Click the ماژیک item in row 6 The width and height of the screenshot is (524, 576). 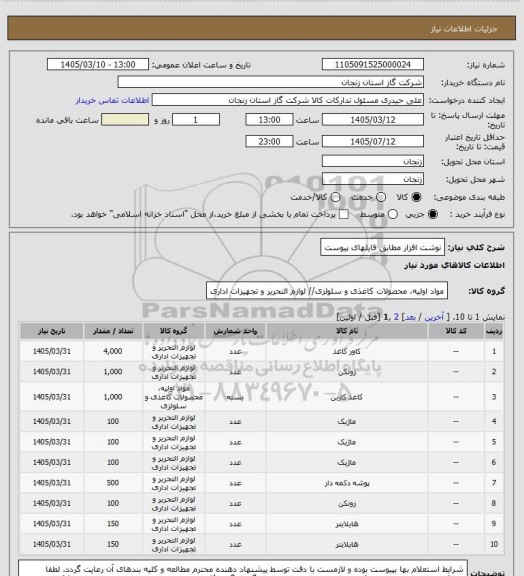347,462
